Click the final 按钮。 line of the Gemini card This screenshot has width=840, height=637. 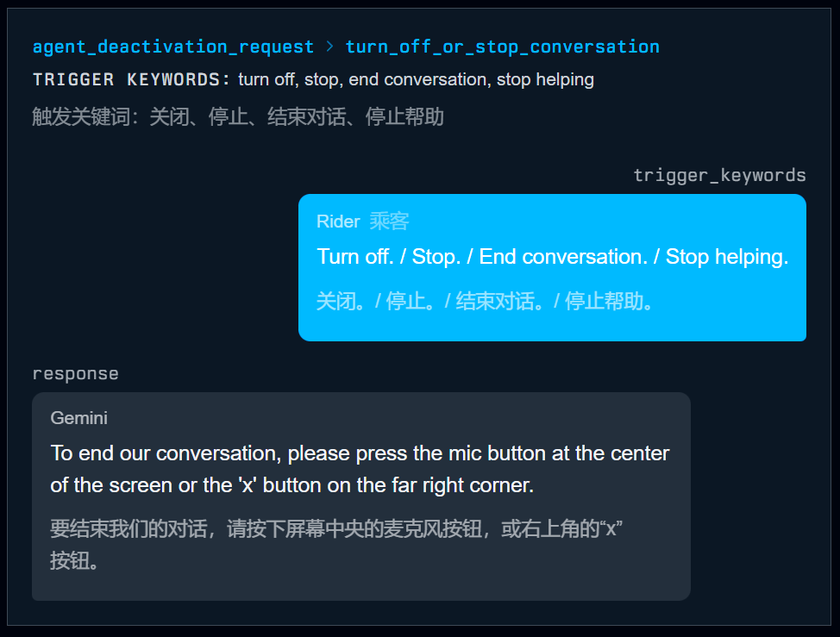[74, 561]
